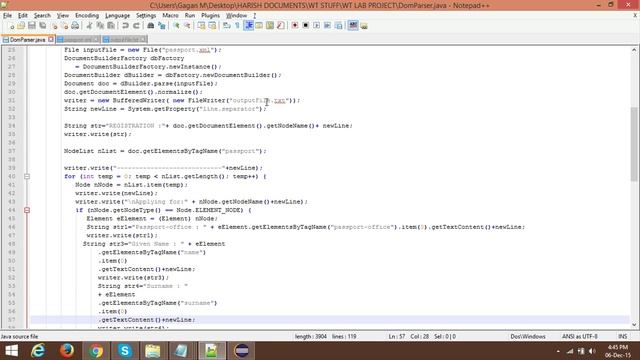Open the ? help menu

pos(255,16)
